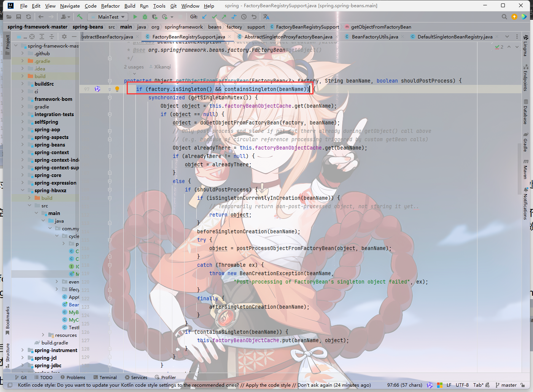533x392 pixels.
Task: Open the profiler run options dropdown arrow
Action: (x=172, y=17)
